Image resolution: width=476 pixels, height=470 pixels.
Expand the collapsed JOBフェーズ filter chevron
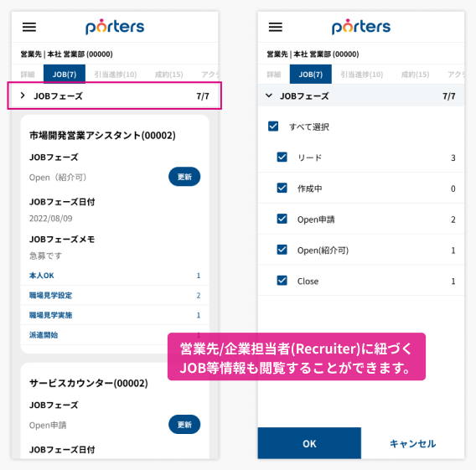pyautogui.click(x=23, y=96)
